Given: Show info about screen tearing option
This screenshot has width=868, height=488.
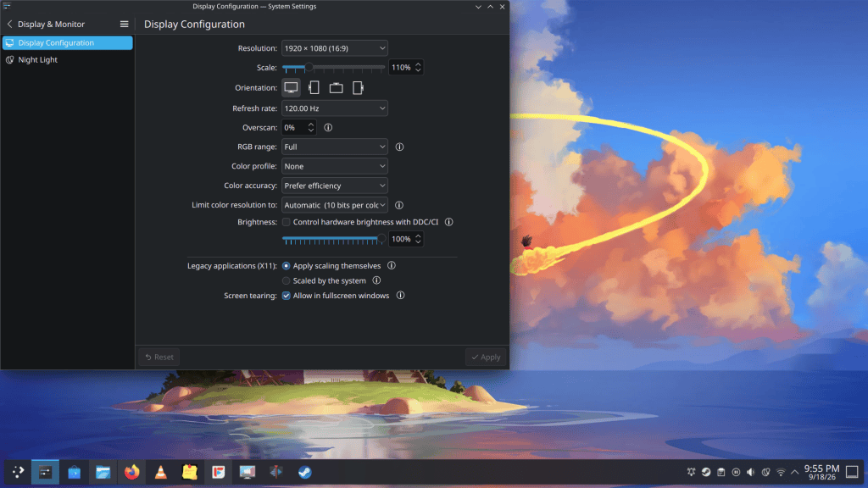Looking at the screenshot, I should (400, 296).
